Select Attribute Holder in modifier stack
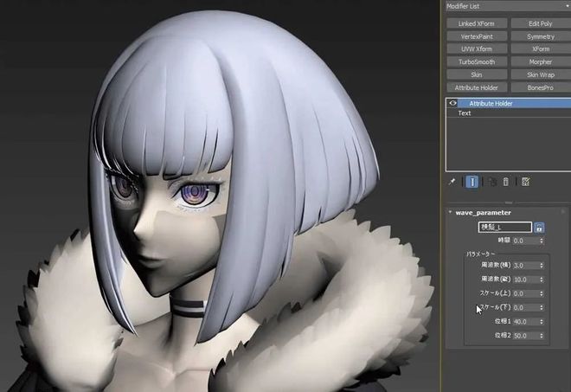 (491, 103)
